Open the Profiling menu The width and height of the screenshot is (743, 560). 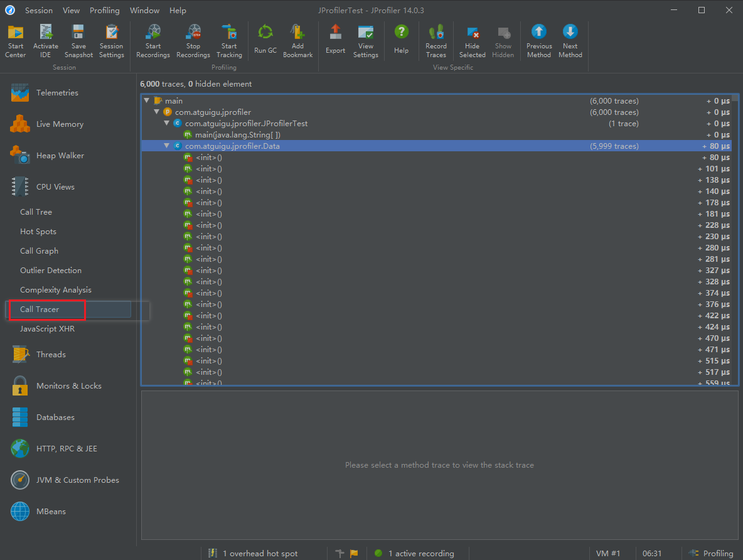point(105,11)
